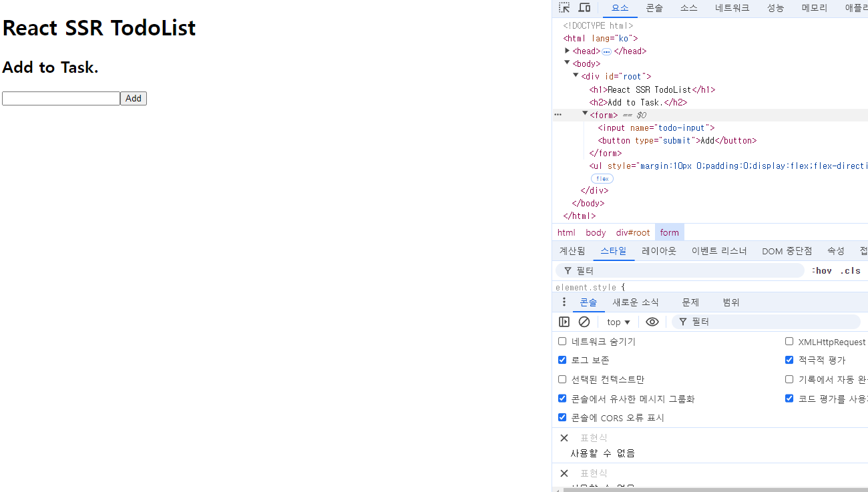Click the React SSR TodoList page heading

99,28
